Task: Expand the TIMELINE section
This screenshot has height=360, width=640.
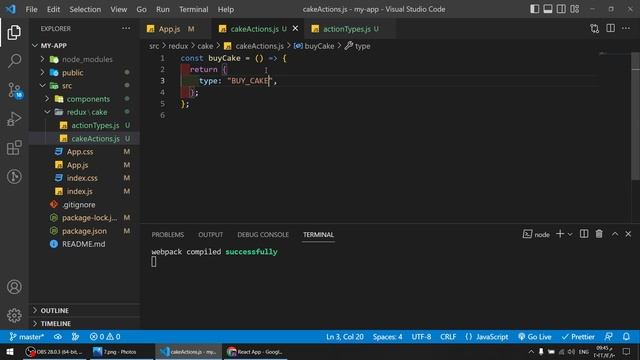Action: (85, 323)
